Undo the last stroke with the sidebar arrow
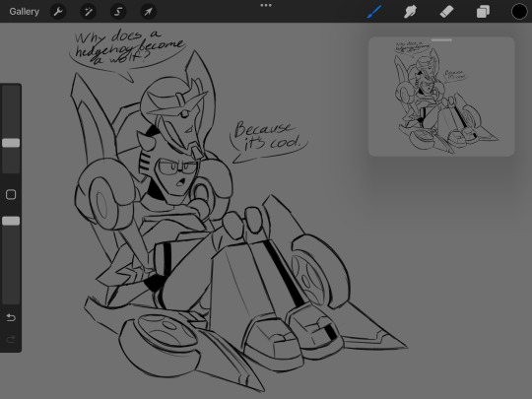The image size is (532, 399). coord(11,317)
